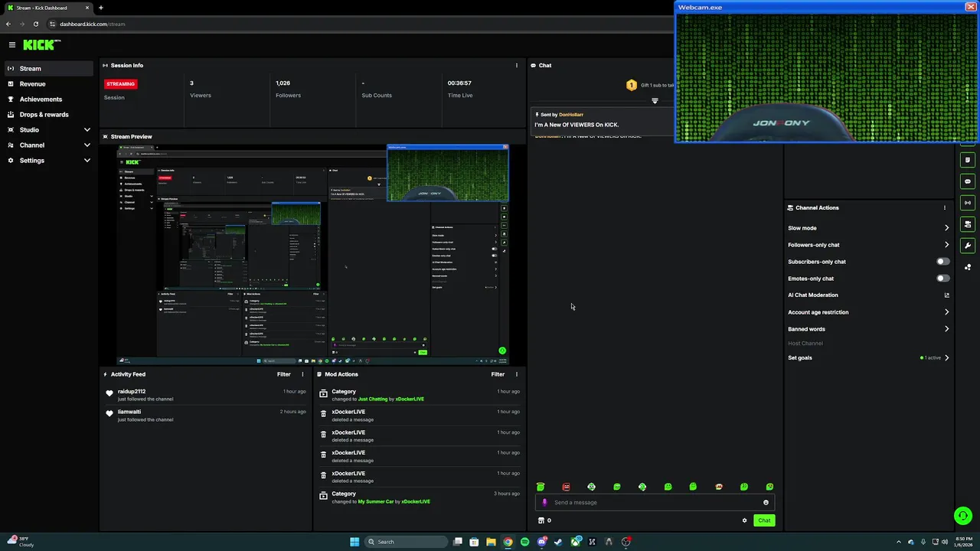
Task: Open Account age restriction settings
Action: pos(868,312)
